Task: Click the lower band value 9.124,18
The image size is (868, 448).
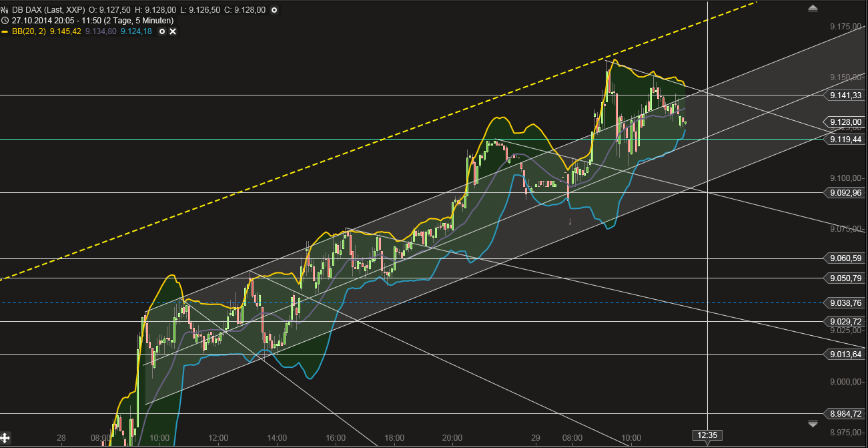Action: tap(136, 31)
